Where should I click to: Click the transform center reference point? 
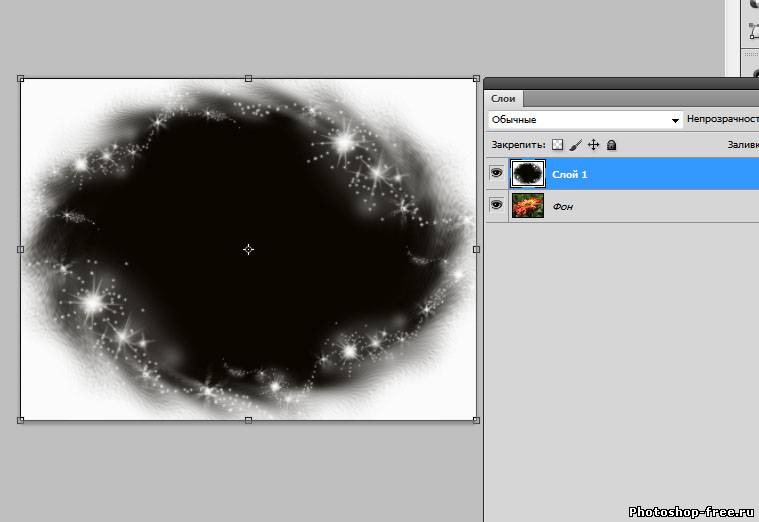tap(248, 249)
